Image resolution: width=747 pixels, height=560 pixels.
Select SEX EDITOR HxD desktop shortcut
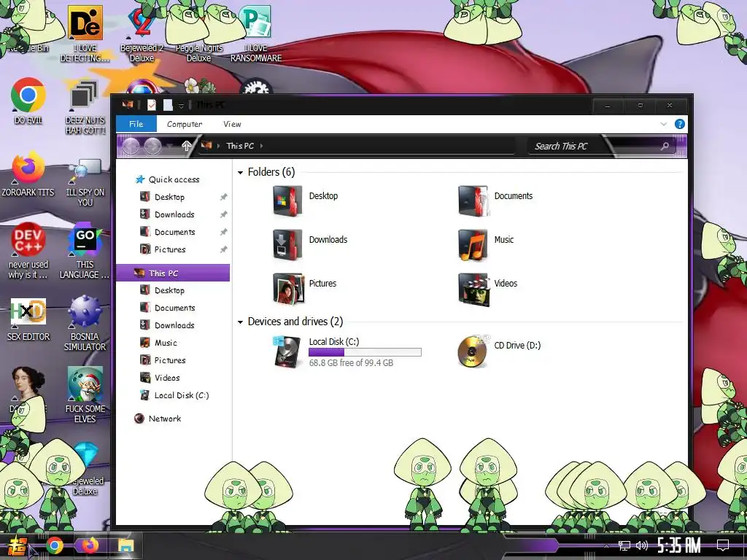(x=28, y=319)
